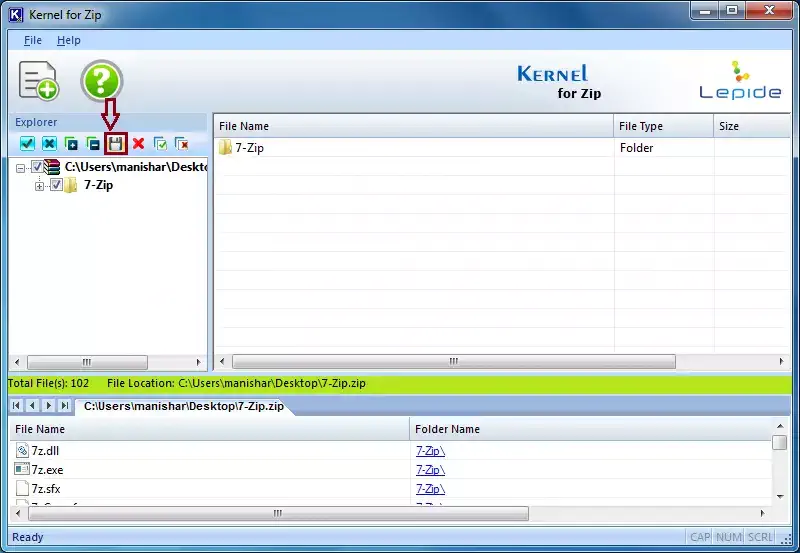Viewport: 800px width, 553px height.
Task: Select the 7z.dll file name
Action: click(45, 450)
